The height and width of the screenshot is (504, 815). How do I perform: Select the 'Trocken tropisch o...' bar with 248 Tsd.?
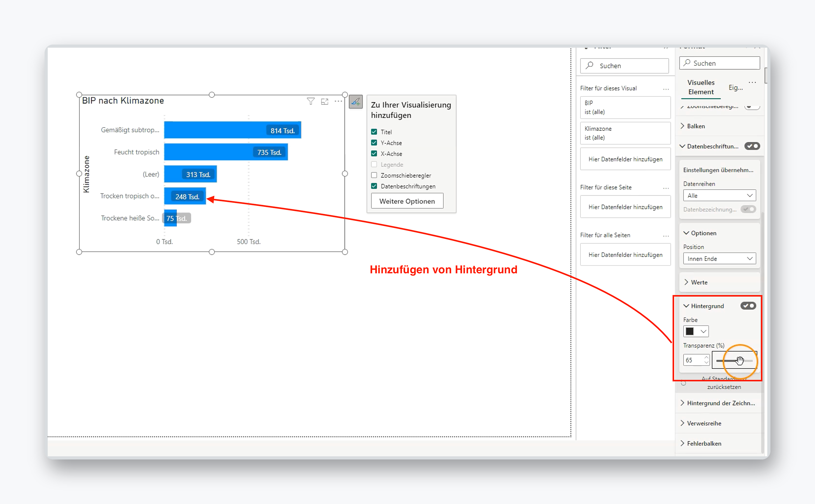(x=185, y=196)
